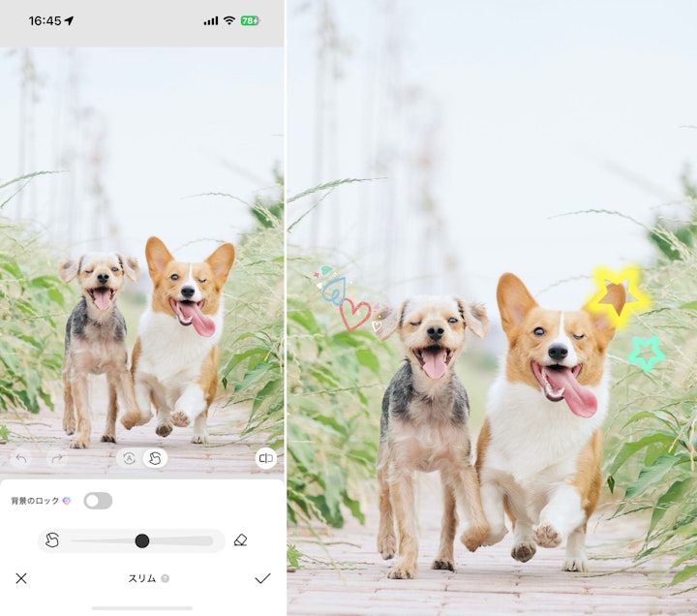Select the teal star sticker

tap(647, 354)
